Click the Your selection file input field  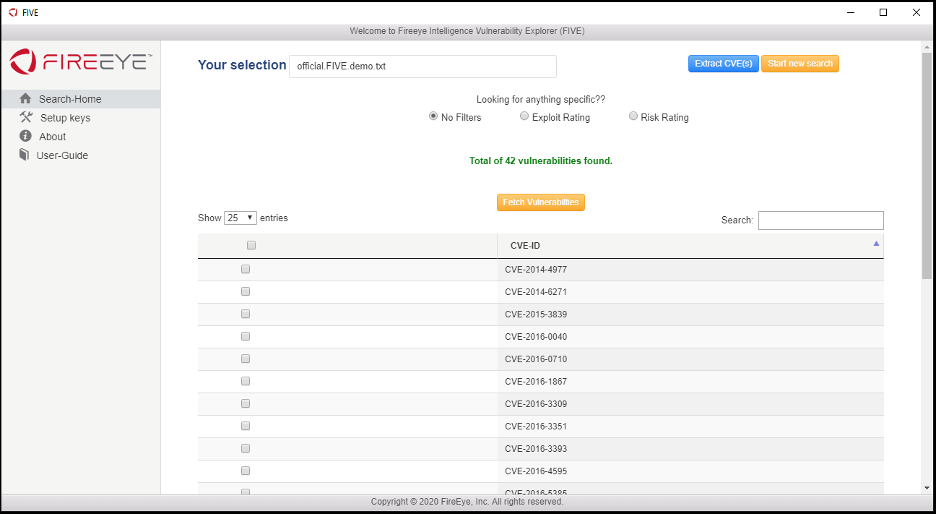point(423,66)
